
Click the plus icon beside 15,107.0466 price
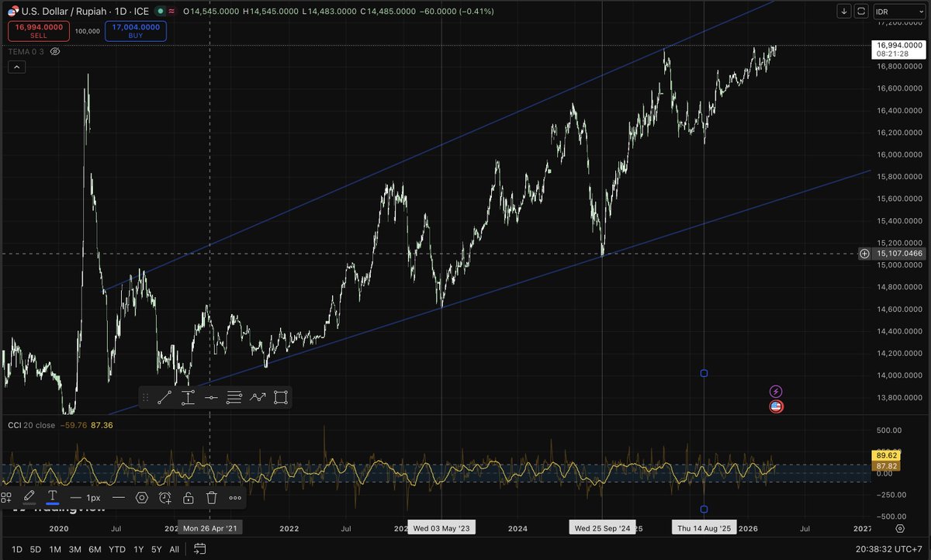click(864, 254)
